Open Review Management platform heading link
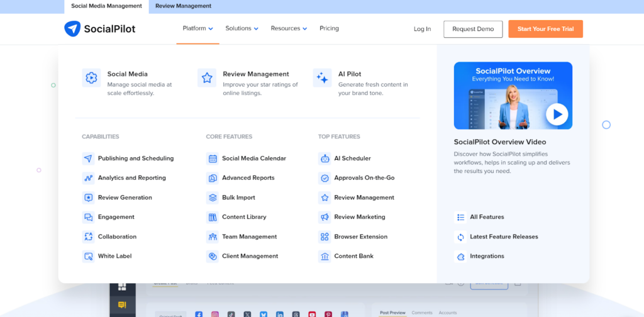This screenshot has width=644, height=317. click(x=256, y=74)
